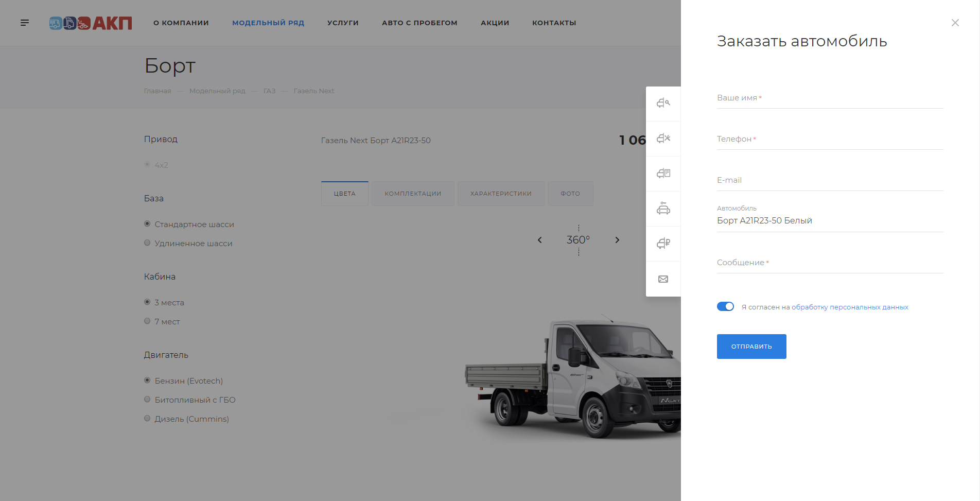Go to Модельный ряд breadcrumb link
980x501 pixels.
click(217, 91)
